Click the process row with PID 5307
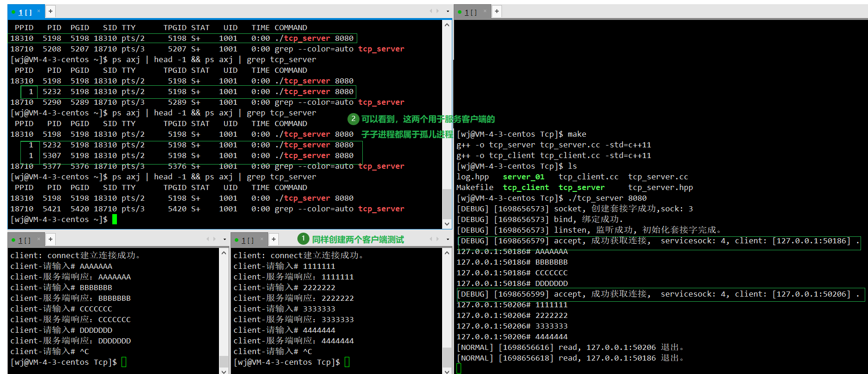Viewport: 868px width, 374px height. (191, 156)
